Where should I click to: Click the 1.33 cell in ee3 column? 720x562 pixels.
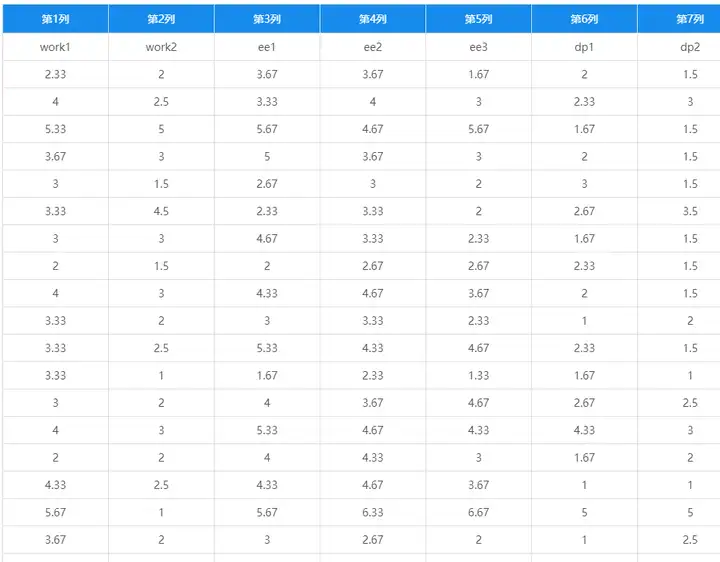click(478, 375)
